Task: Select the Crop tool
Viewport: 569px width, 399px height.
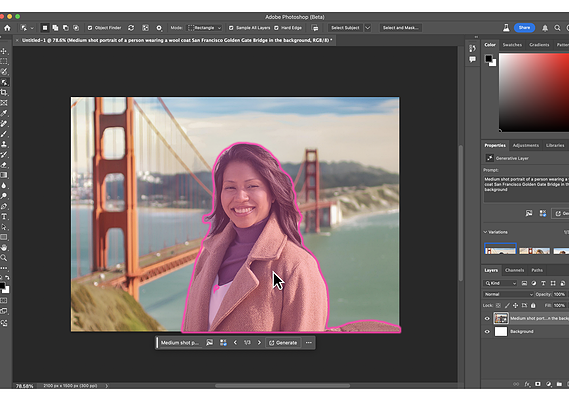Action: tap(4, 92)
